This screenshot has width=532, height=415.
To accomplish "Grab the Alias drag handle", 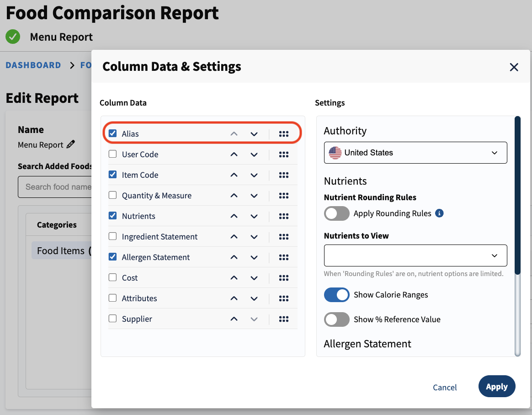I will tap(284, 134).
